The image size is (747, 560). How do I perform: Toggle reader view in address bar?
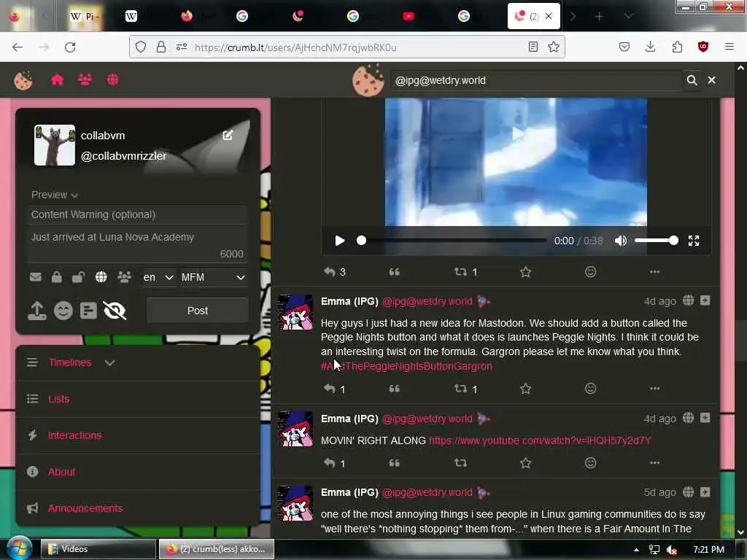pos(533,47)
